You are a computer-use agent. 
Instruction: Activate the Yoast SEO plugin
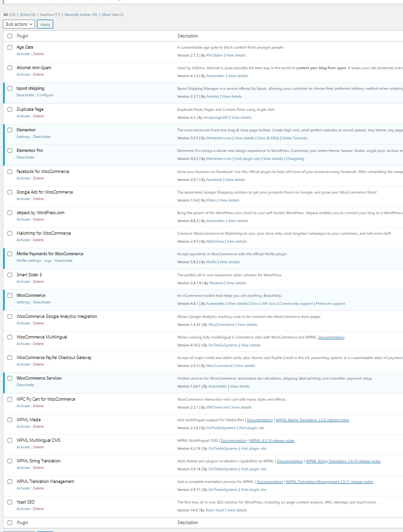point(23,509)
